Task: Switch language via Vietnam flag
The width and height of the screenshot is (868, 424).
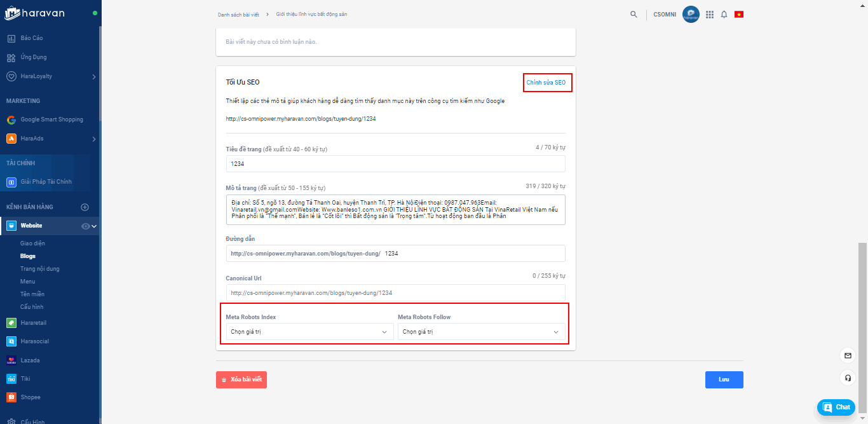Action: tap(739, 14)
